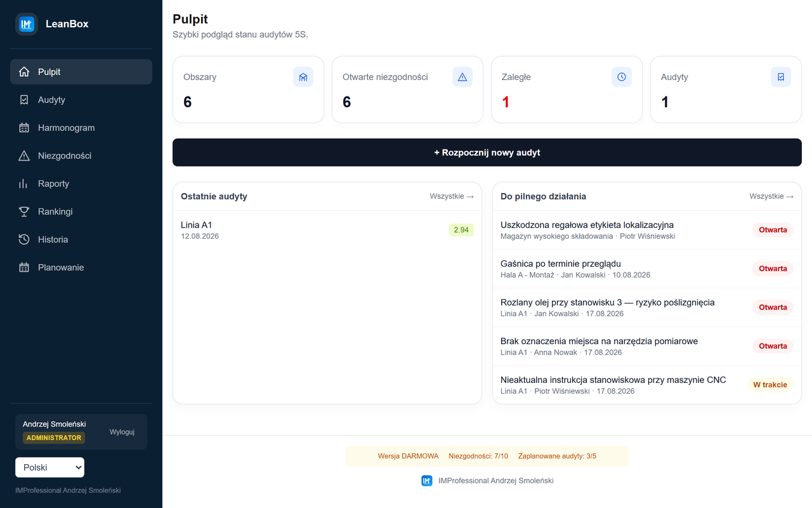Click the history clock icon beside Historia
The width and height of the screenshot is (812, 508).
[24, 239]
